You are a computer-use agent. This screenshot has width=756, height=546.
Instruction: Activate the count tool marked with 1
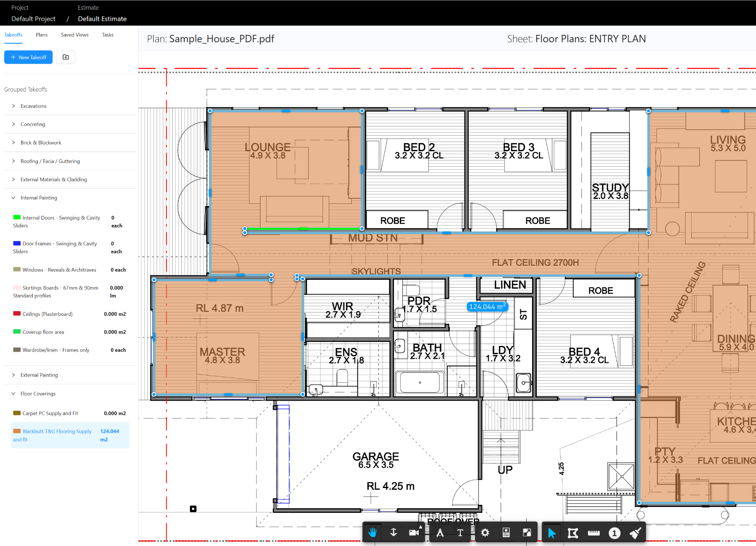click(x=614, y=532)
